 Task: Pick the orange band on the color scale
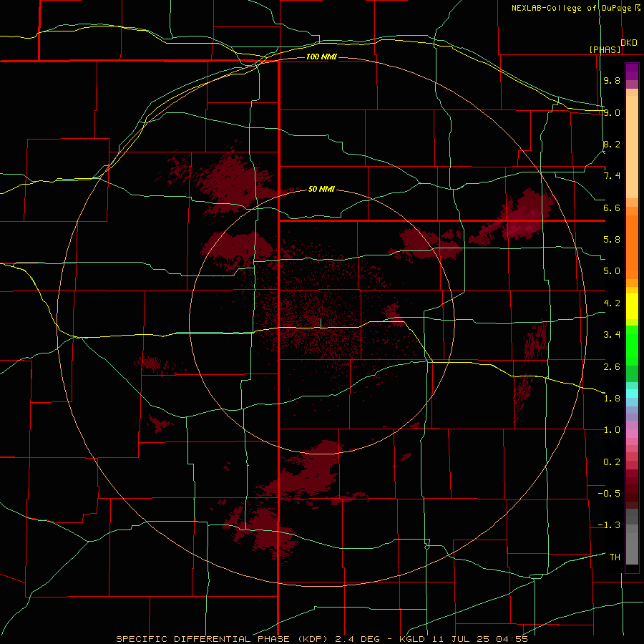pyautogui.click(x=632, y=246)
